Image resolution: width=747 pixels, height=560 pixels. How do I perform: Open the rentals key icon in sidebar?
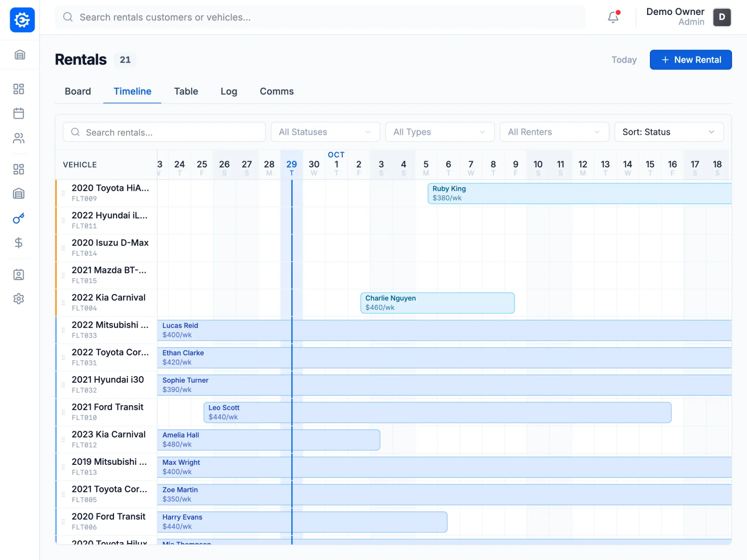click(19, 218)
